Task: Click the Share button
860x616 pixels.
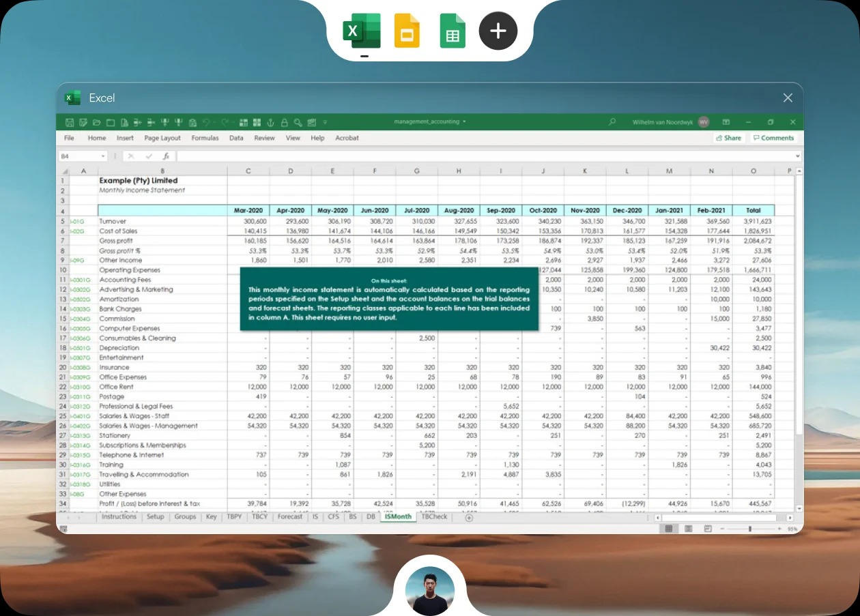Action: coord(728,138)
